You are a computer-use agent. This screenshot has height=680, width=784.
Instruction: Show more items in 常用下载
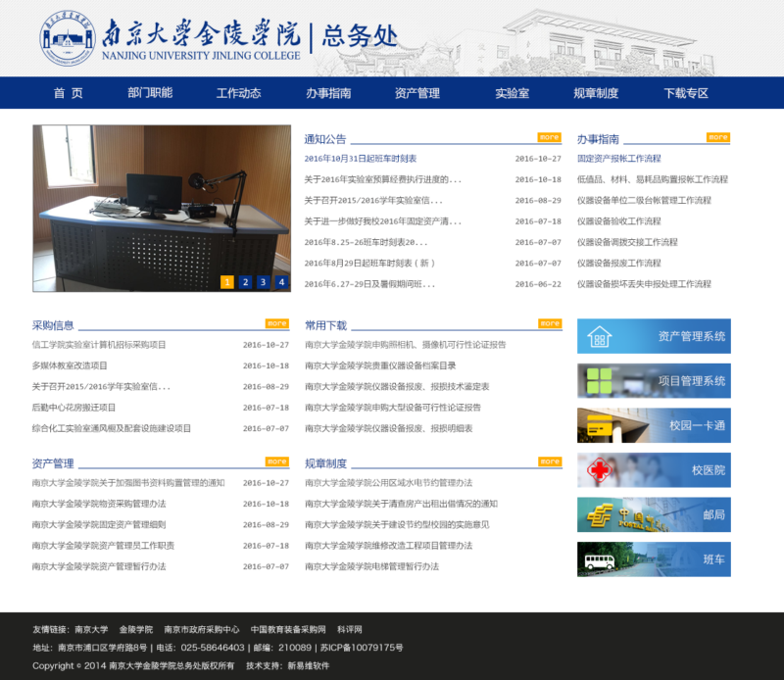549,323
